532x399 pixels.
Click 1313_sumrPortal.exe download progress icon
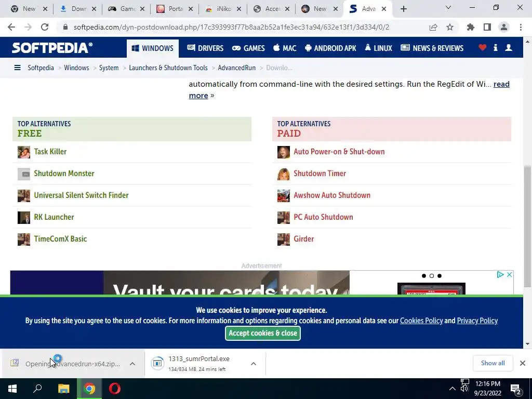[157, 363]
